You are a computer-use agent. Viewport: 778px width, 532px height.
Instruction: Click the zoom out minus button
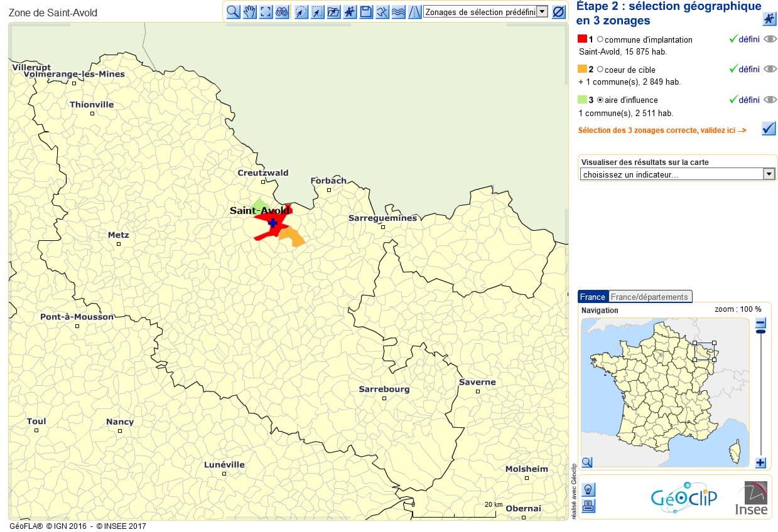pos(760,324)
